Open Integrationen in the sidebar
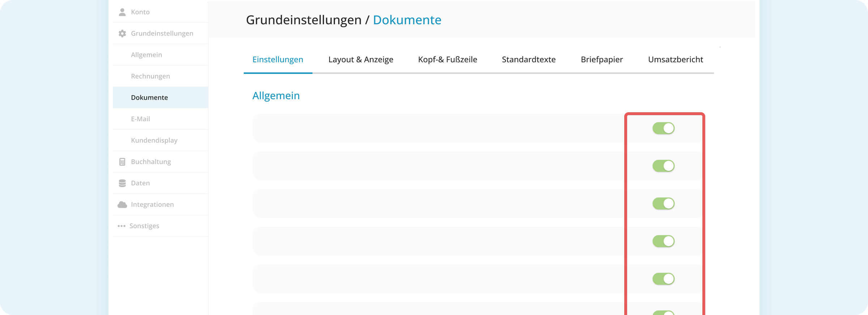The height and width of the screenshot is (315, 868). tap(161, 204)
